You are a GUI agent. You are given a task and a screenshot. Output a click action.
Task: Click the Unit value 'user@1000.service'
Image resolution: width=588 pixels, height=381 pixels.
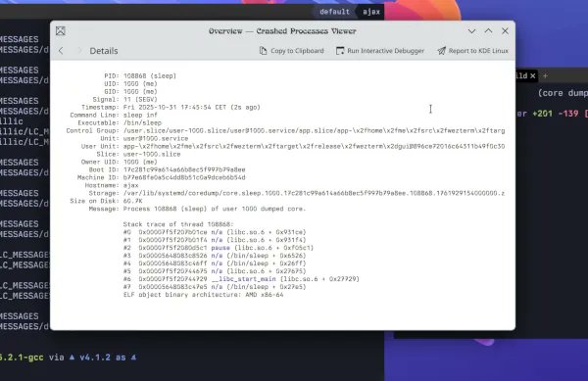156,138
